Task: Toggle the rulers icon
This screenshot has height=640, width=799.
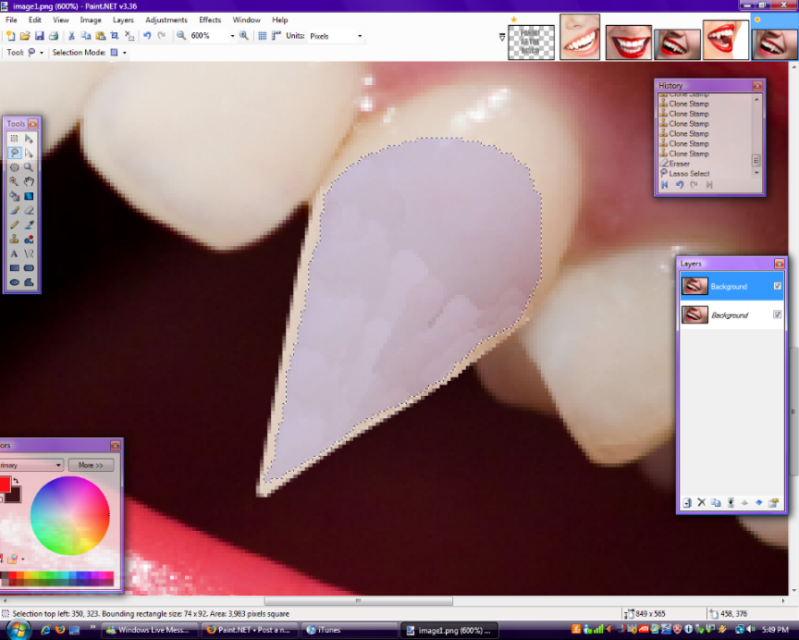Action: [x=276, y=36]
